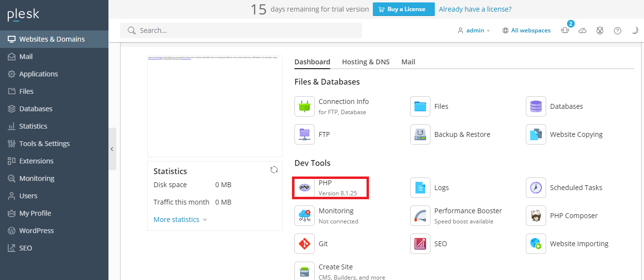Switch to the Mail tab
The height and width of the screenshot is (280, 644).
coord(408,62)
